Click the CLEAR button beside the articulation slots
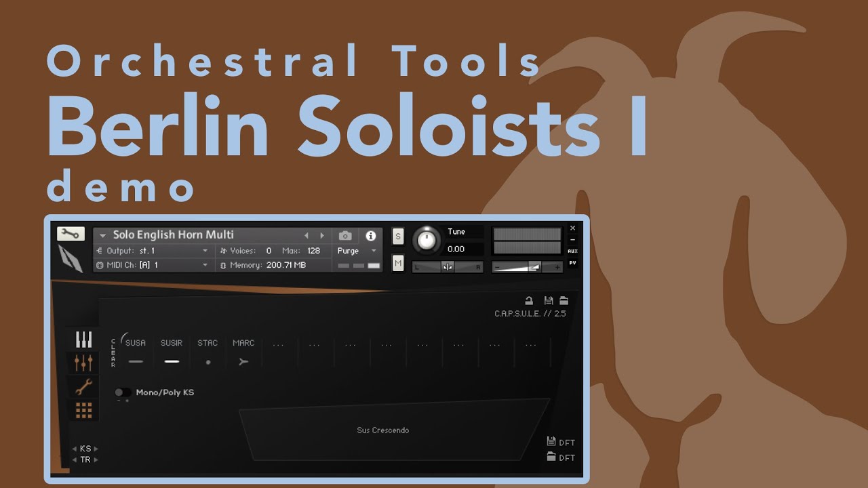Viewport: 868px width, 488px height. click(113, 352)
